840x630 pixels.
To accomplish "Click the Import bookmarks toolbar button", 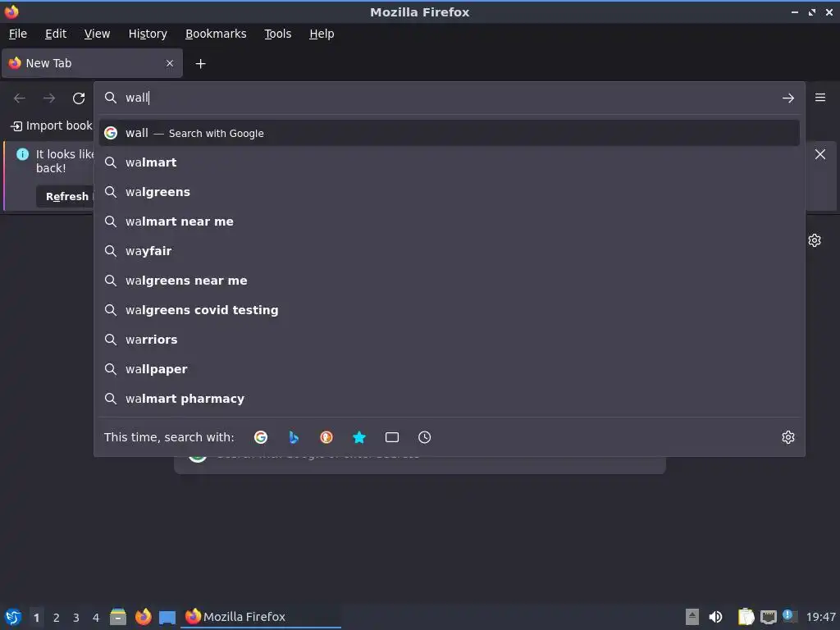I will pos(52,126).
